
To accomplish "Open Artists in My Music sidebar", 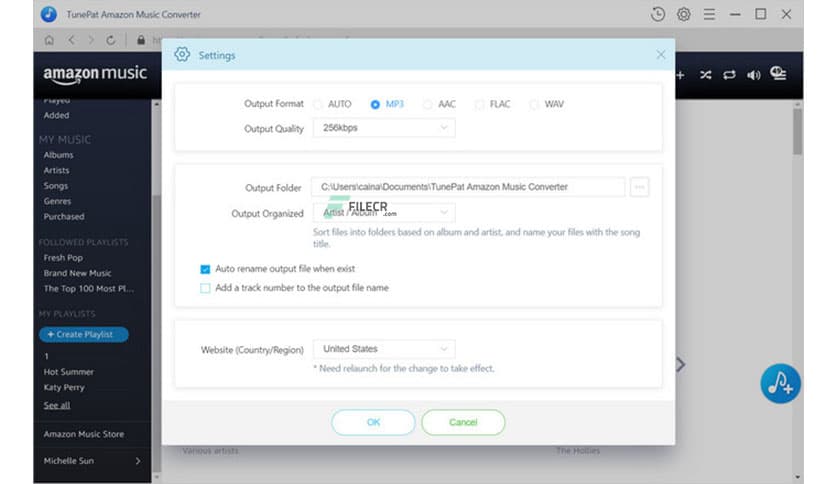I will [57, 171].
